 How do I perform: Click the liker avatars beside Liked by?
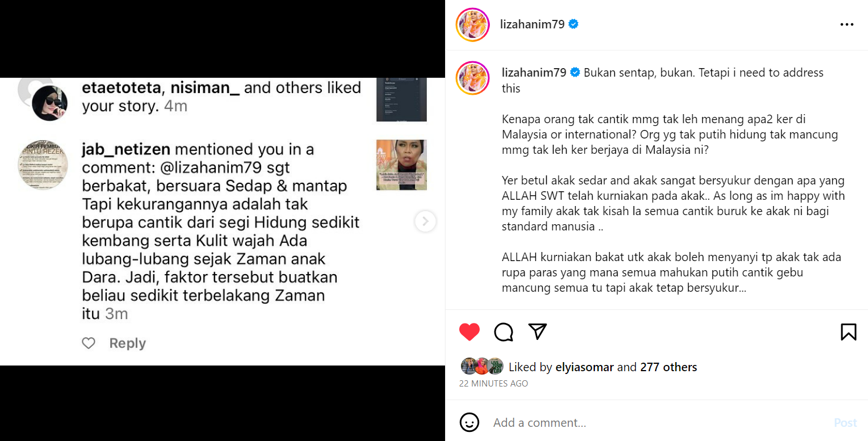tap(482, 367)
